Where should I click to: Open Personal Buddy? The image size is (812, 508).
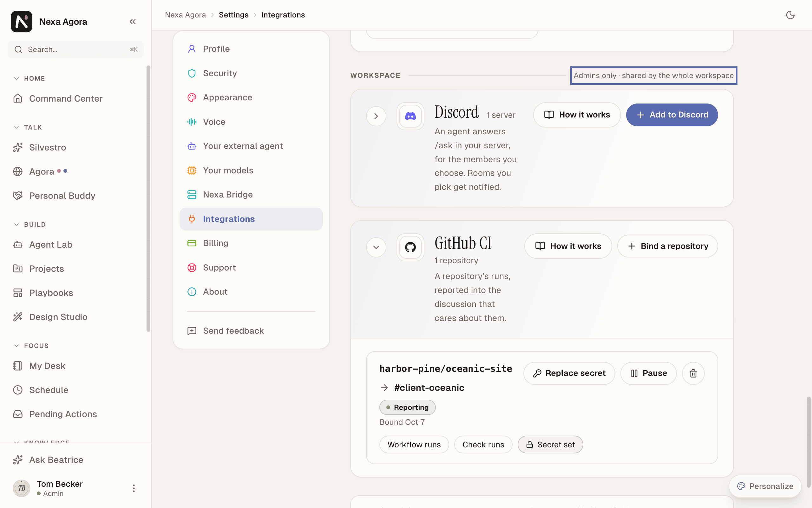point(76,196)
